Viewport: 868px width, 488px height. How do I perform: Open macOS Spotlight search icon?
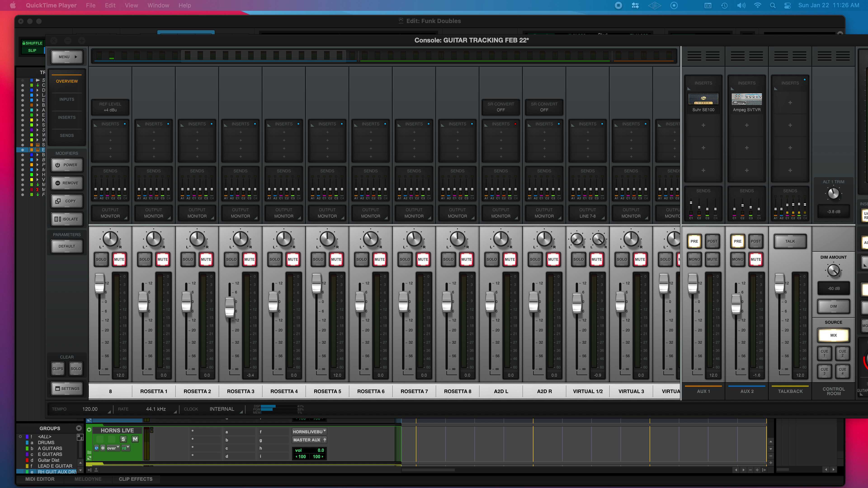click(773, 5)
